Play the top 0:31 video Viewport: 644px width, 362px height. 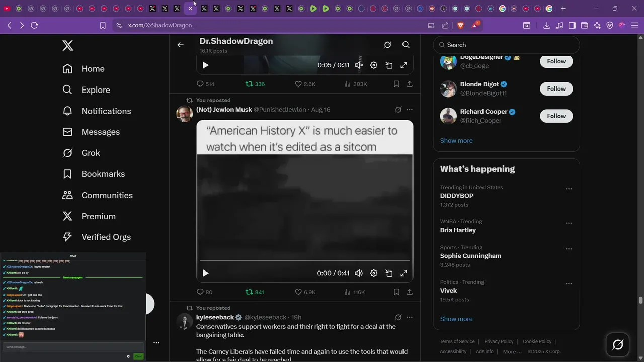pyautogui.click(x=205, y=65)
